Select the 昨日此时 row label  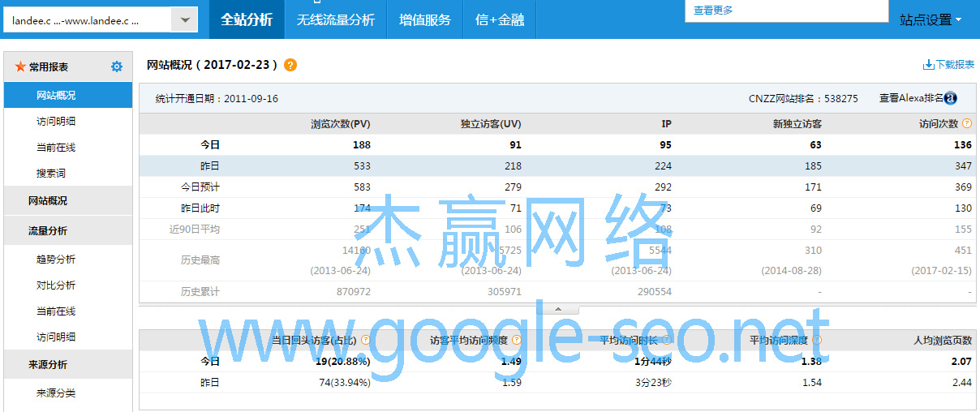point(200,208)
